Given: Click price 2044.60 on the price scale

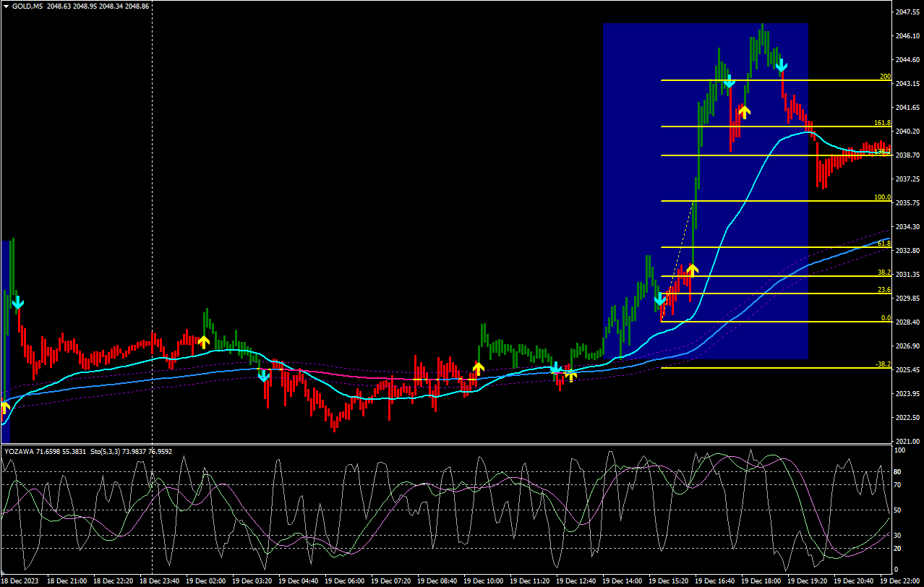Looking at the screenshot, I should tap(907, 59).
